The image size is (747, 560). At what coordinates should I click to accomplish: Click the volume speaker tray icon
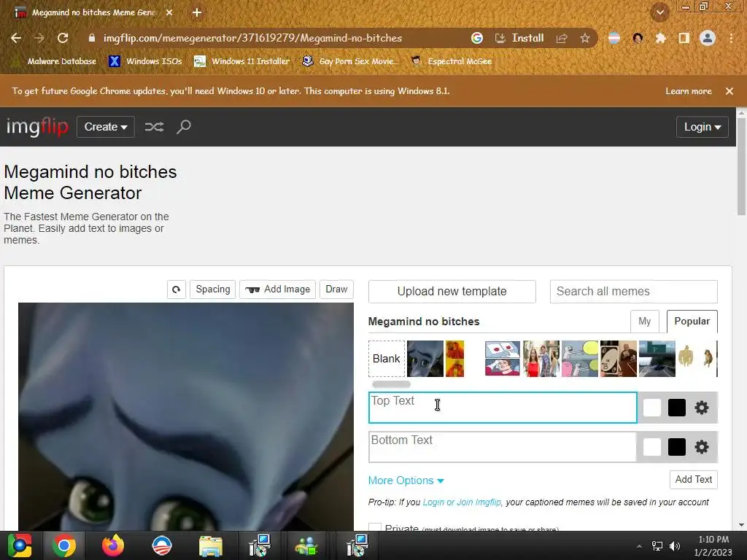(675, 545)
